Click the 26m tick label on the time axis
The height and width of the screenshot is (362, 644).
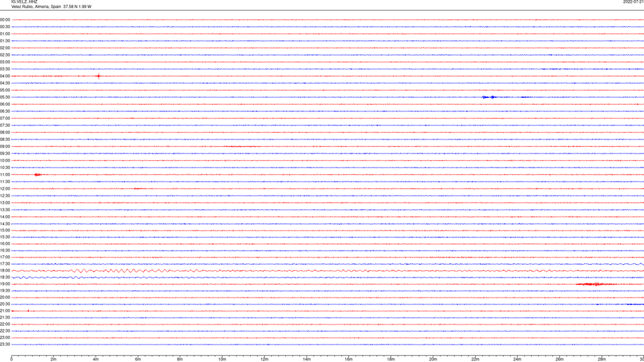pos(559,359)
